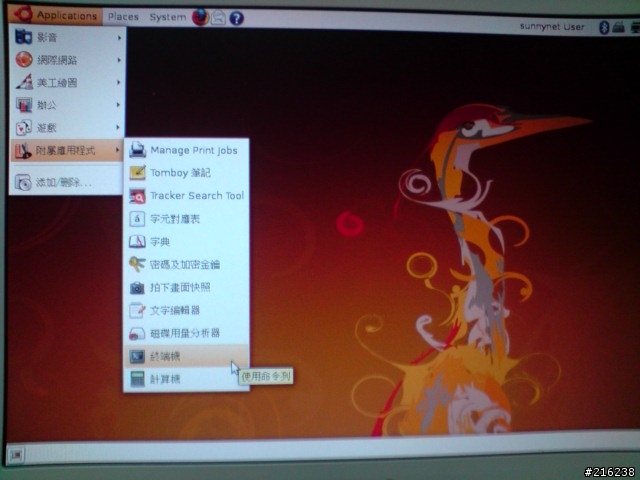Click the blue Help question-mark icon

236,18
